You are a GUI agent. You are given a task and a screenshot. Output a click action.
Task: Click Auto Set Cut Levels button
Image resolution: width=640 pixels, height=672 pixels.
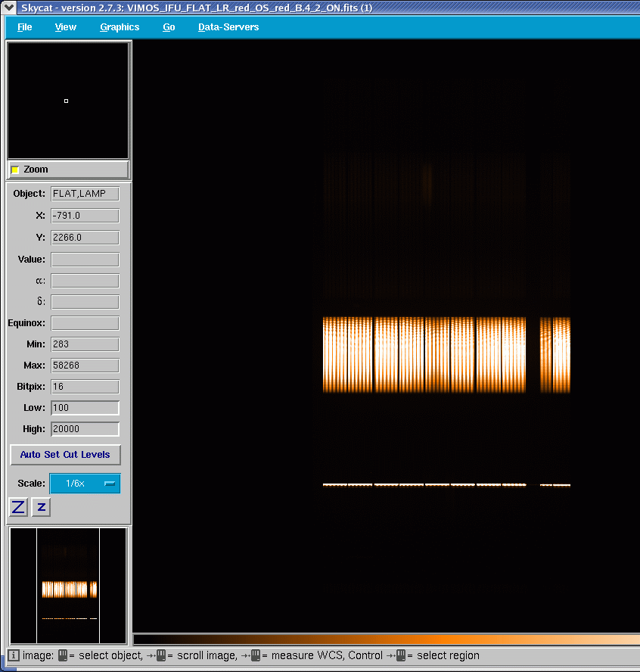tap(65, 455)
